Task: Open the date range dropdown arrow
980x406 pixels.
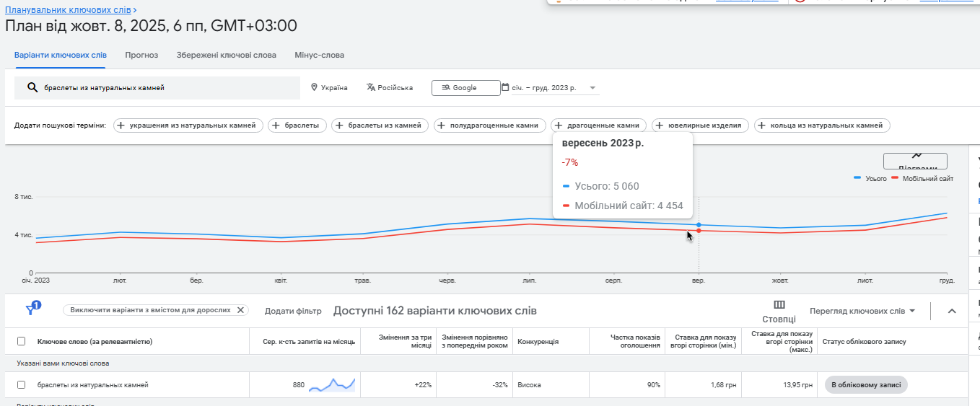Action: 592,88
